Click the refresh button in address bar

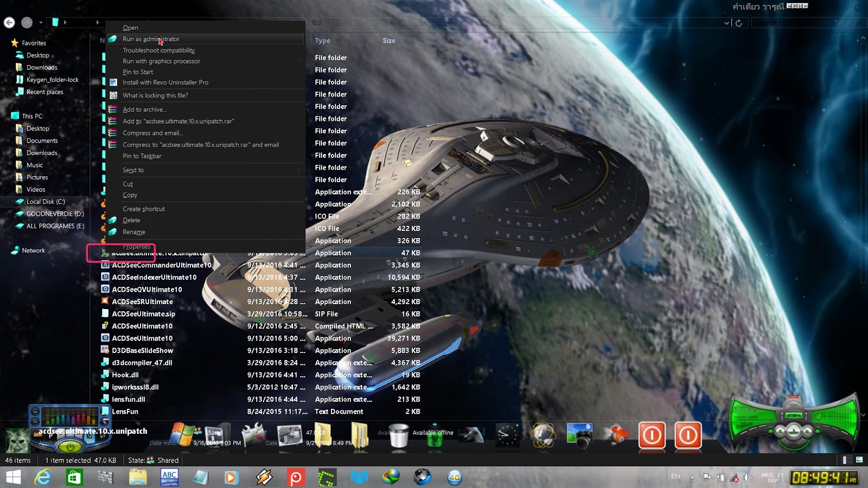(739, 23)
